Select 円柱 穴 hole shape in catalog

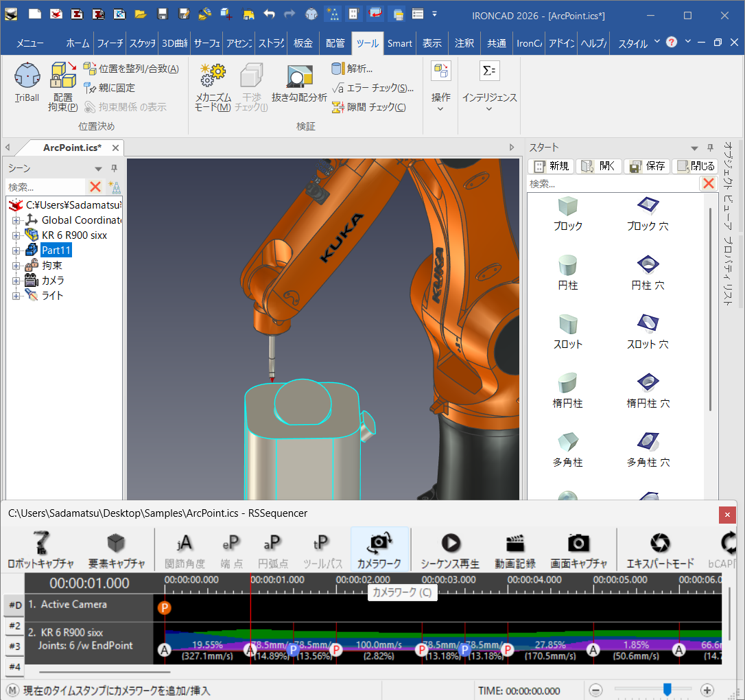click(648, 272)
